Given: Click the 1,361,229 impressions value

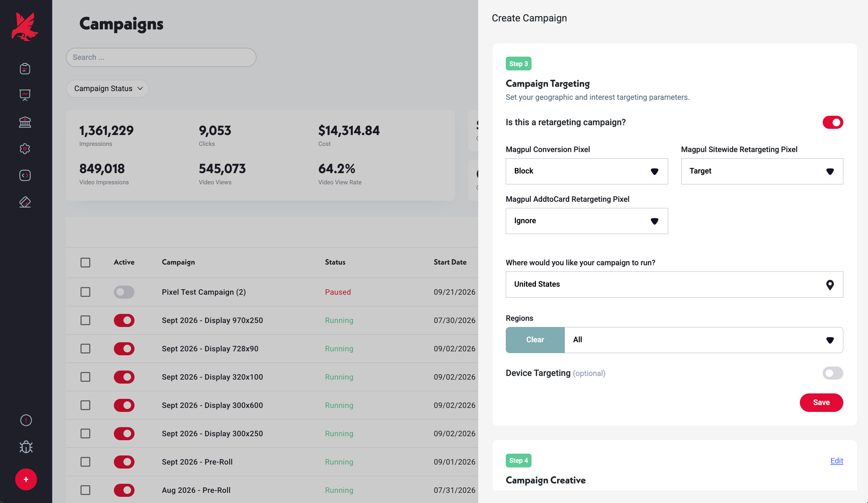Looking at the screenshot, I should (107, 131).
